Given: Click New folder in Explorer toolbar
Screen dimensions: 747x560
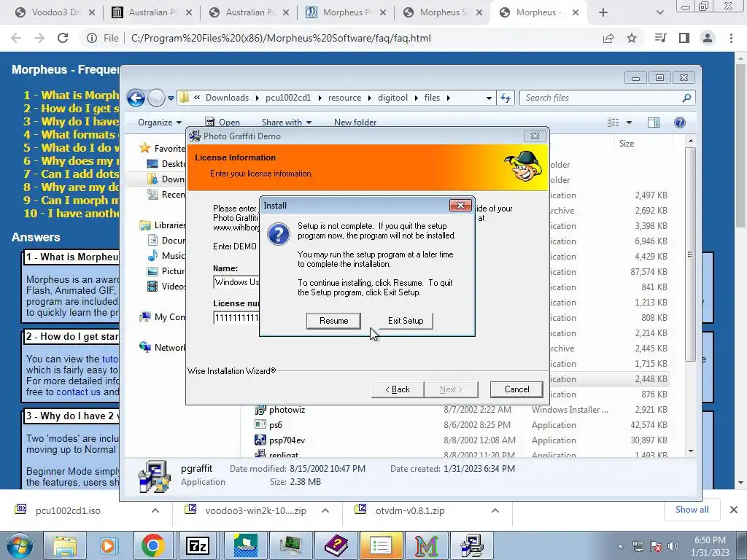Looking at the screenshot, I should click(x=355, y=122).
